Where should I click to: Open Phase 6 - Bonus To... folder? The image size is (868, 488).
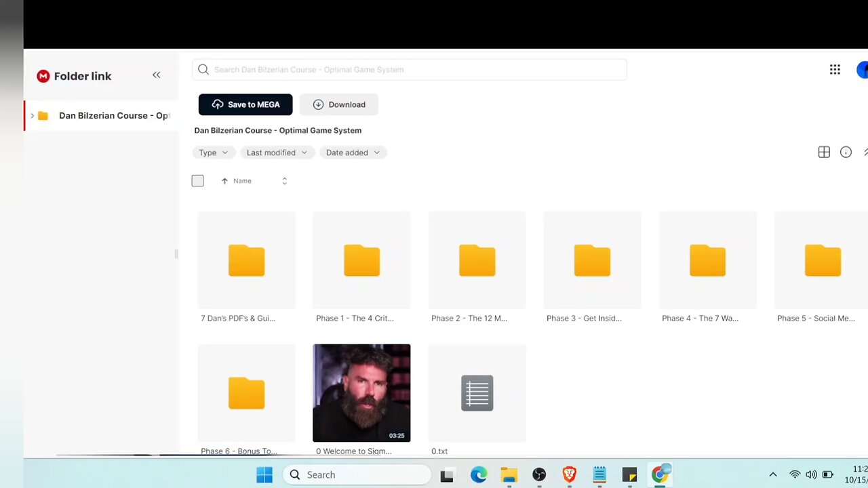246,393
